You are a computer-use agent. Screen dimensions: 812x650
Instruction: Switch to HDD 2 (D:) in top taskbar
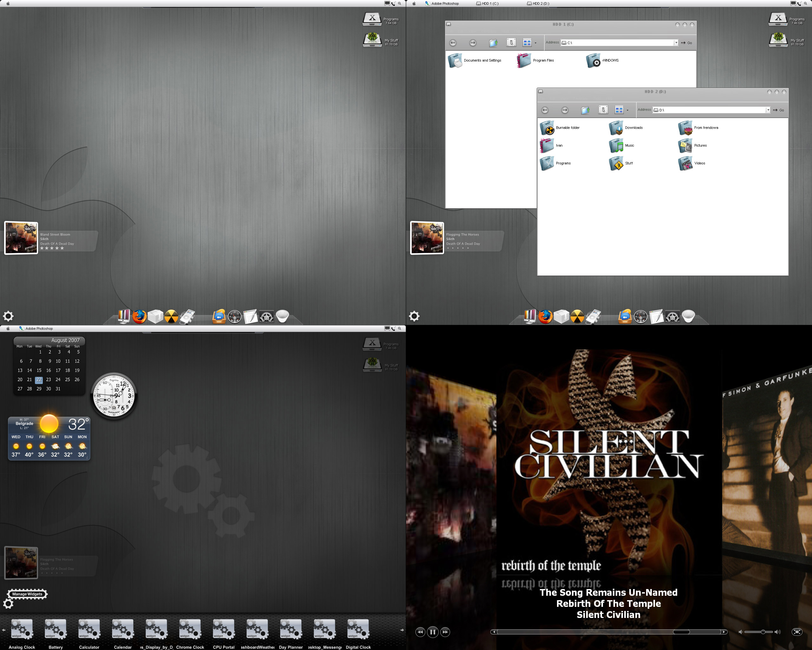(x=538, y=3)
